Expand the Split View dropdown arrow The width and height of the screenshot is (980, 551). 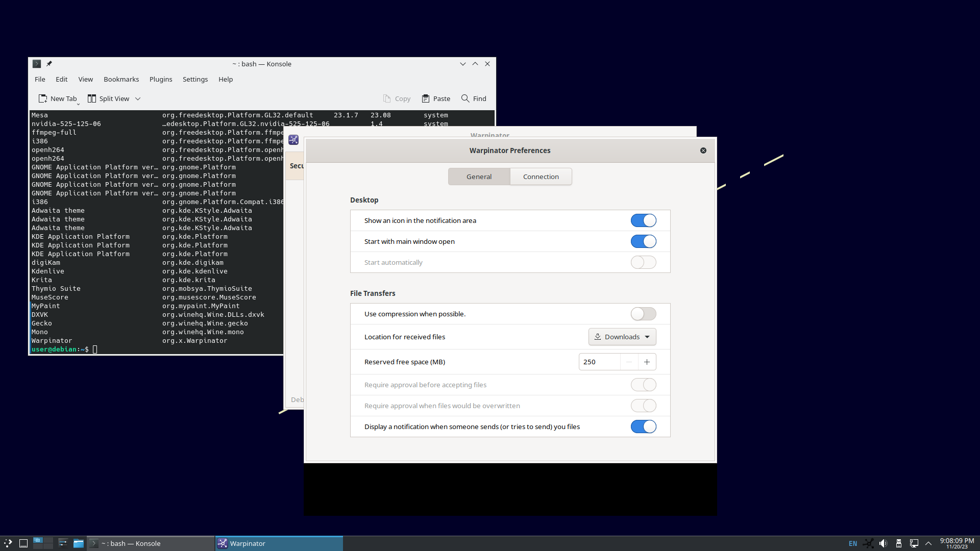point(138,98)
